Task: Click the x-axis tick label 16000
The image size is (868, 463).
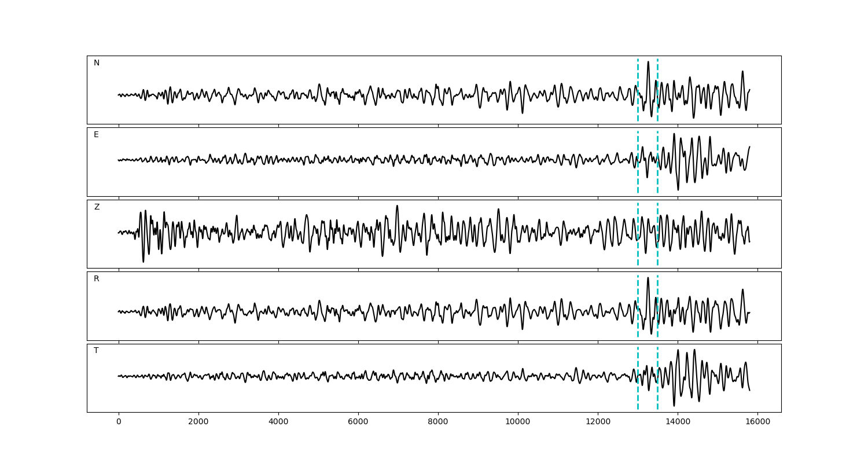Action: tap(757, 422)
